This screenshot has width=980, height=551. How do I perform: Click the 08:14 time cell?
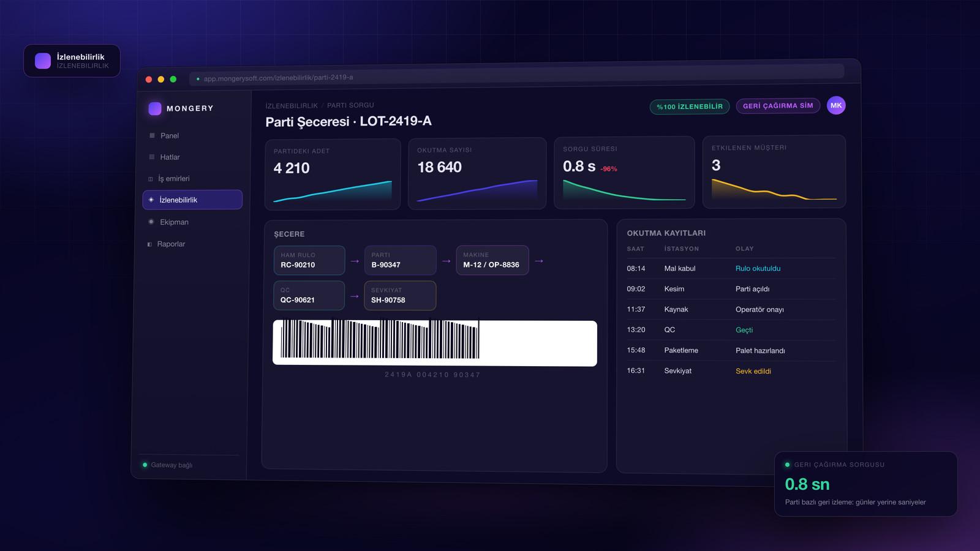pyautogui.click(x=636, y=268)
